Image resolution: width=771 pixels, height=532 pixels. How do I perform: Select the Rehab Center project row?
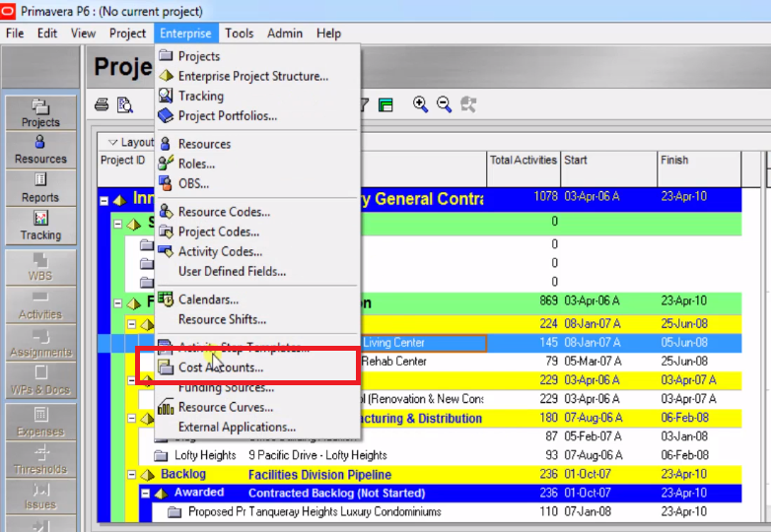point(551,362)
